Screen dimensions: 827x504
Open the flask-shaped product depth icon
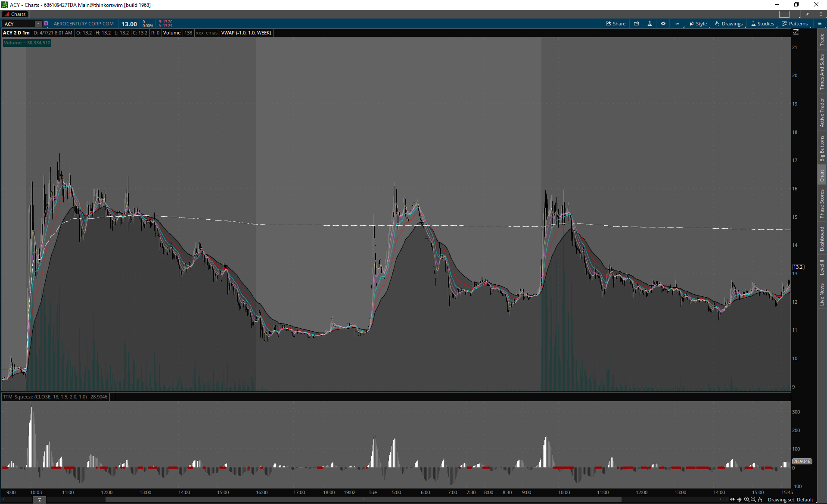[650, 24]
